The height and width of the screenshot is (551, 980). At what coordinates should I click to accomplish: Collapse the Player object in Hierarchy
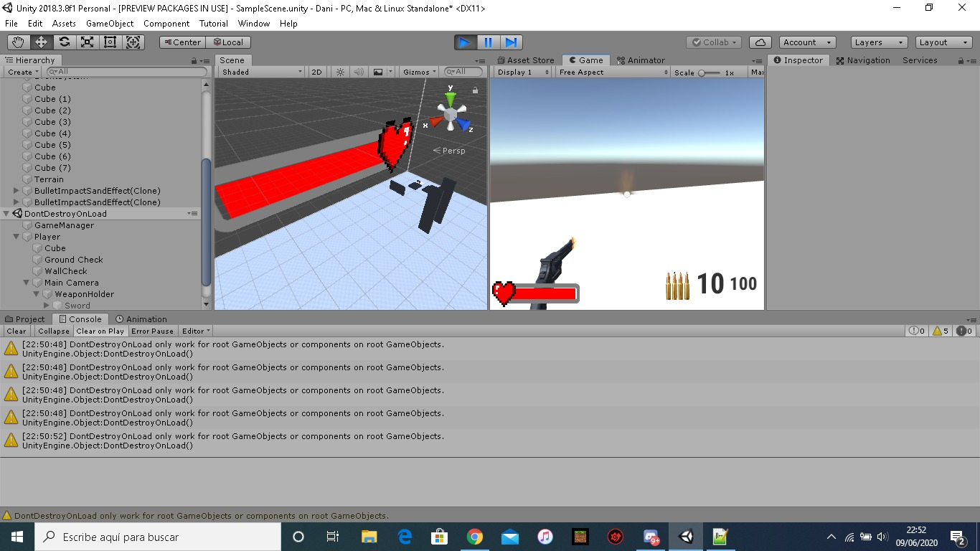[x=17, y=237]
